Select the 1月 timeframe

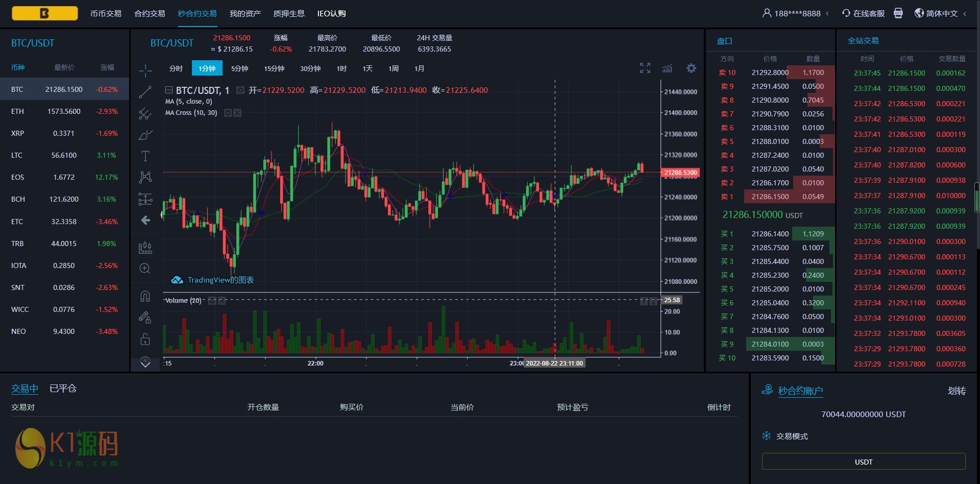(420, 68)
